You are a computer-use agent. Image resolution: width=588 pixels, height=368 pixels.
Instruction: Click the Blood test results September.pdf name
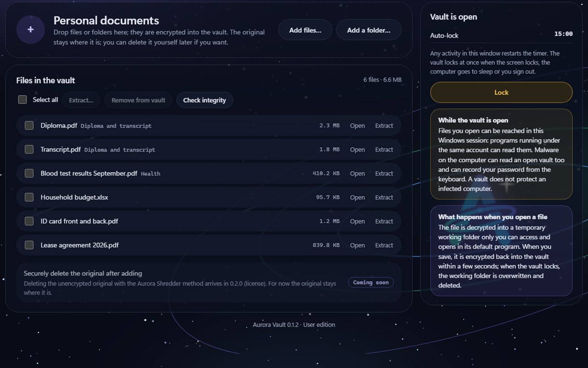[89, 173]
